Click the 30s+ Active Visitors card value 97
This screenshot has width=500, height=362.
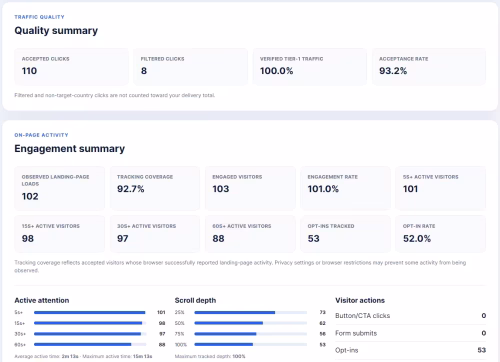(x=123, y=239)
